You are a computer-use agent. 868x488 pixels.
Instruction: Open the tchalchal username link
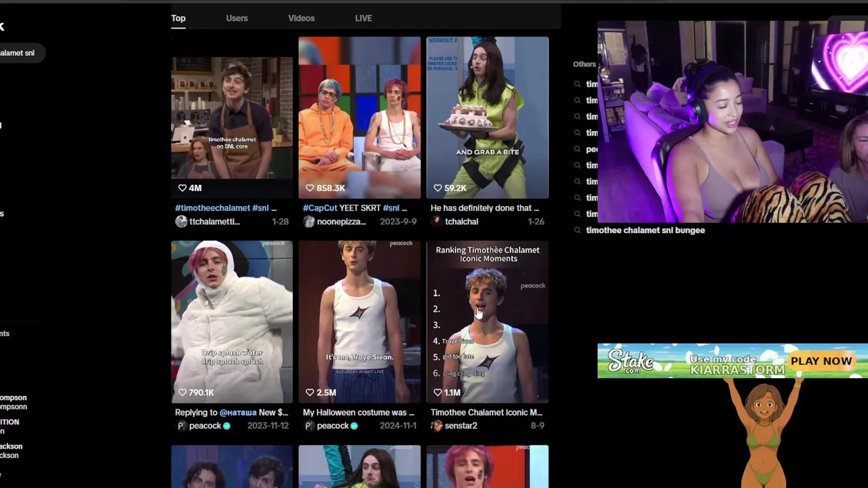click(462, 222)
